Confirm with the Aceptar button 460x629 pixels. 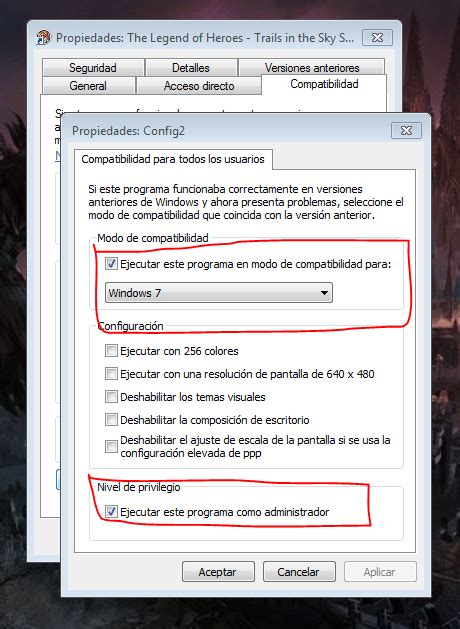coord(218,572)
